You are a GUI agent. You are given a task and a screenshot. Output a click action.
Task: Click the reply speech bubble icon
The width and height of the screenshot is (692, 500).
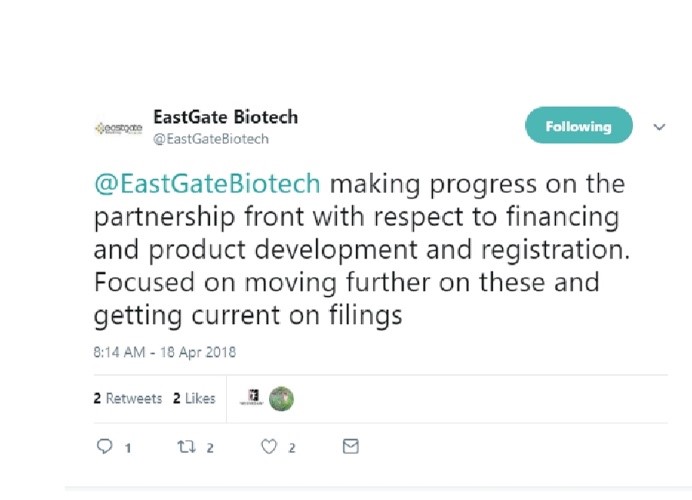click(105, 448)
